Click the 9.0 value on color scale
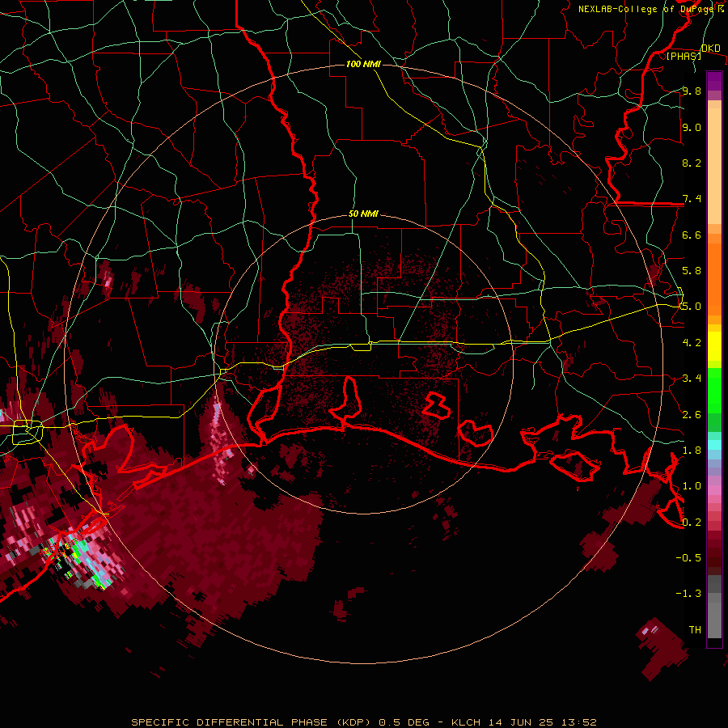The height and width of the screenshot is (728, 728). click(x=692, y=127)
